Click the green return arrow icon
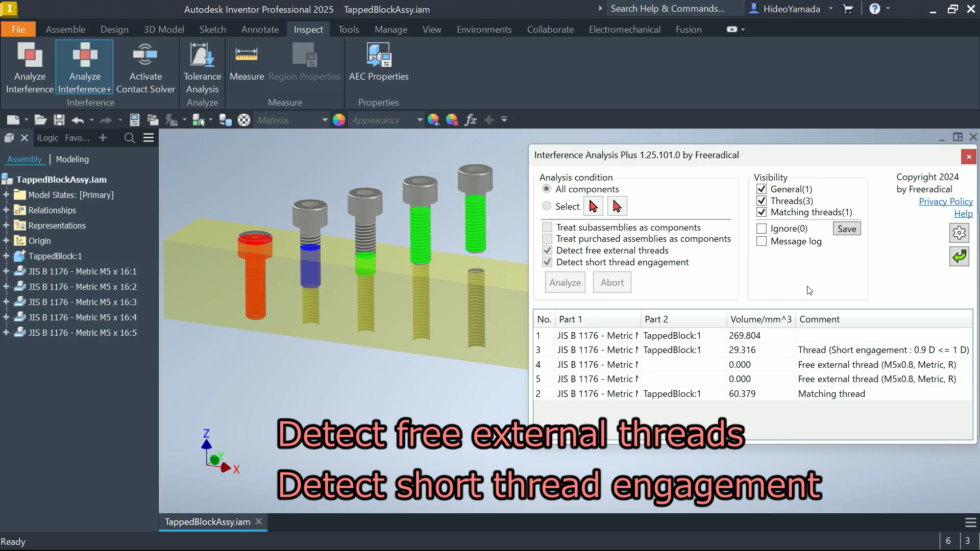980x551 pixels. [959, 256]
